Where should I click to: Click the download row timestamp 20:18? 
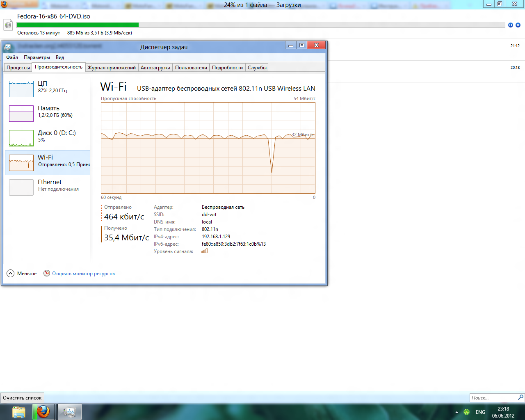[515, 68]
